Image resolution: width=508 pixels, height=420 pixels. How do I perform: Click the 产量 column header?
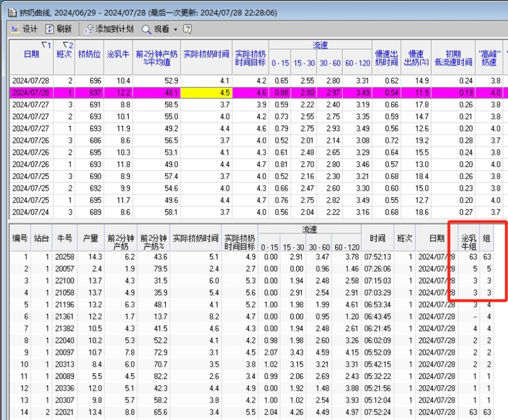pyautogui.click(x=90, y=239)
